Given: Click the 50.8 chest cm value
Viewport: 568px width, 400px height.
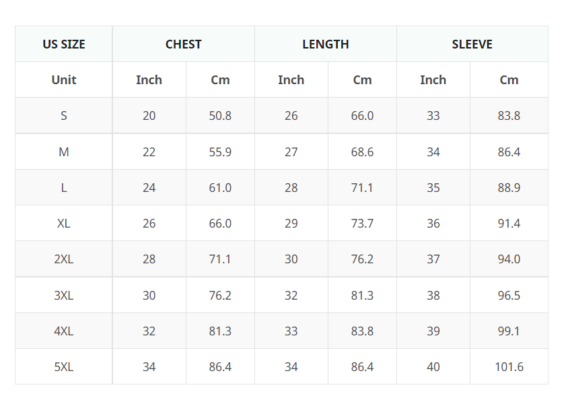Looking at the screenshot, I should pos(220,116).
